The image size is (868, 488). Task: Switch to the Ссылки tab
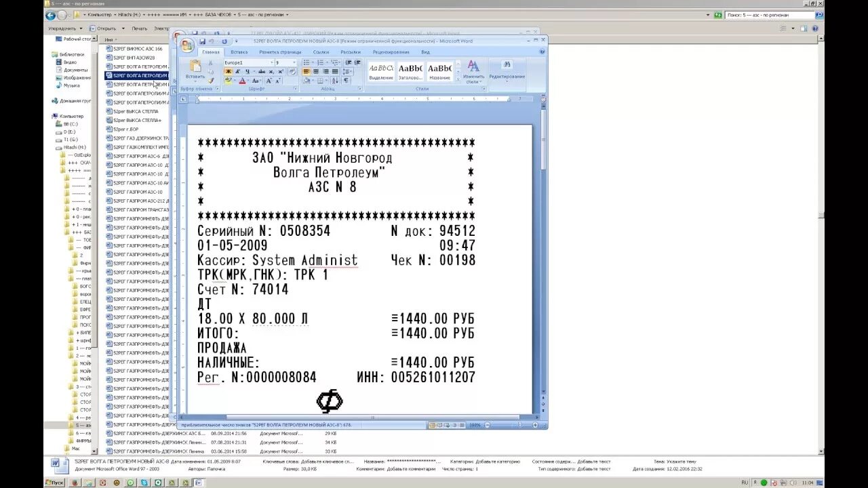321,52
